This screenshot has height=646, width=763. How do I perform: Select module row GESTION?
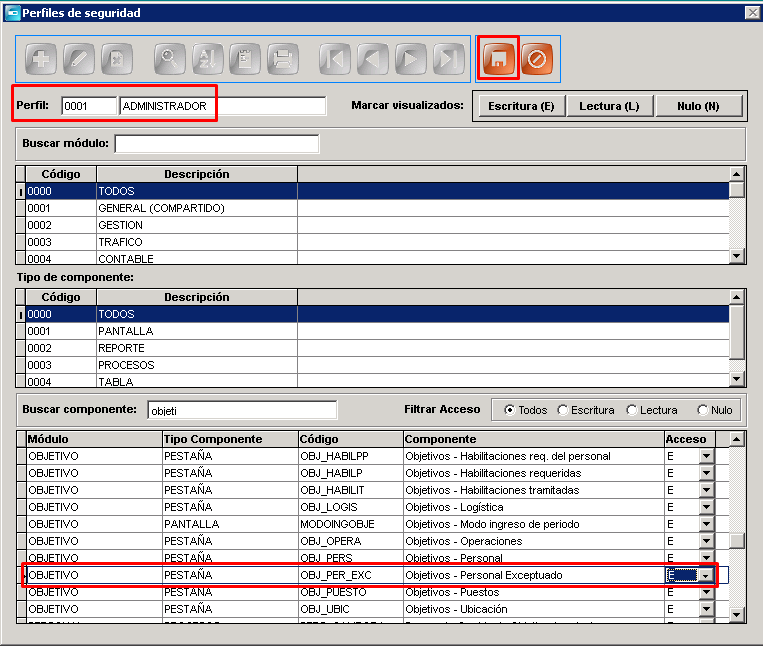[x=377, y=225]
